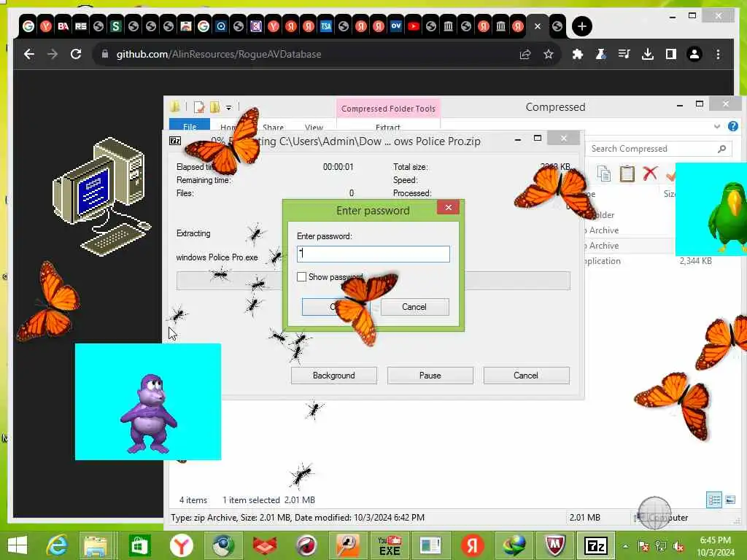The image size is (747, 560).
Task: Open the Windows Start button
Action: [x=18, y=545]
